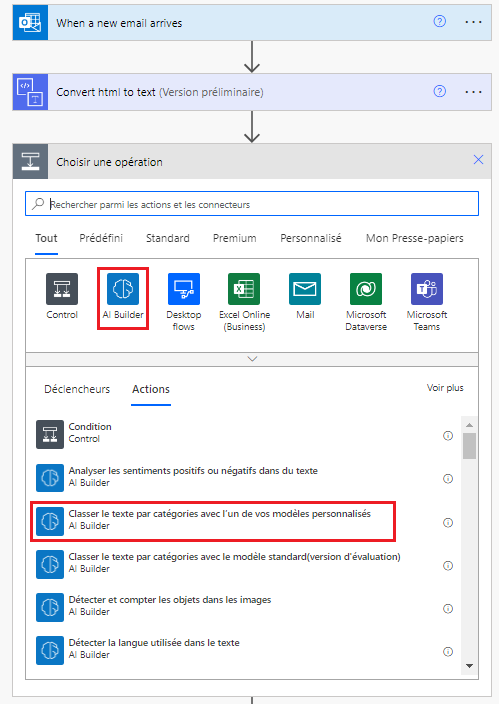499x704 pixels.
Task: Show info for 'modèle standard' classification action
Action: [448, 565]
